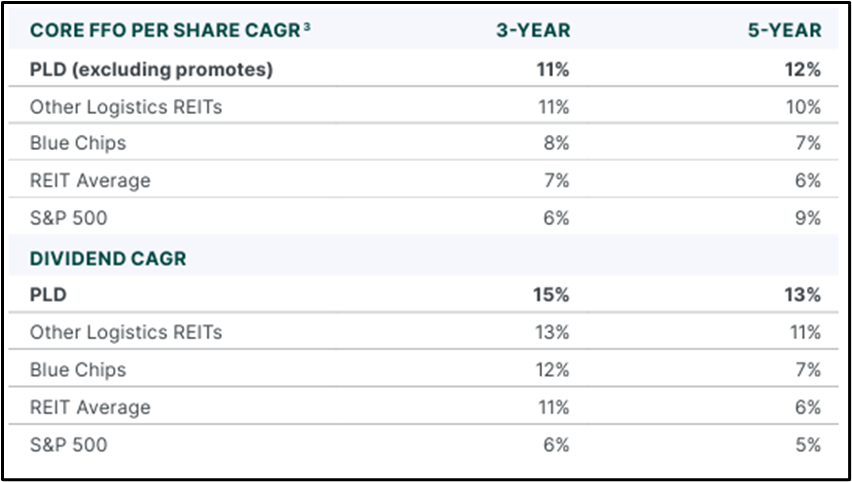This screenshot has height=482, width=852.
Task: Click the Dividend CAGR section heading
Action: [108, 258]
